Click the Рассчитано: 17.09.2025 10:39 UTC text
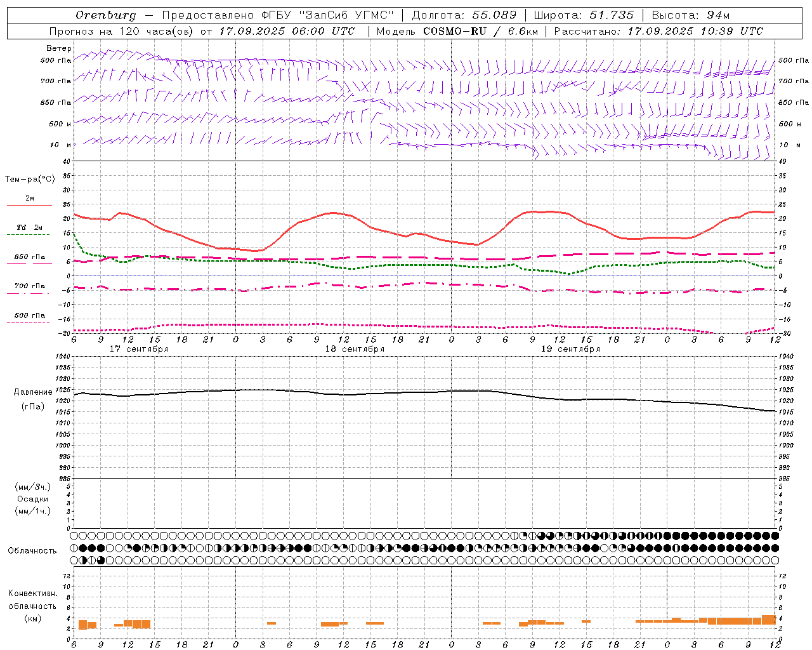Screen dimensions: 812x650 658,31
